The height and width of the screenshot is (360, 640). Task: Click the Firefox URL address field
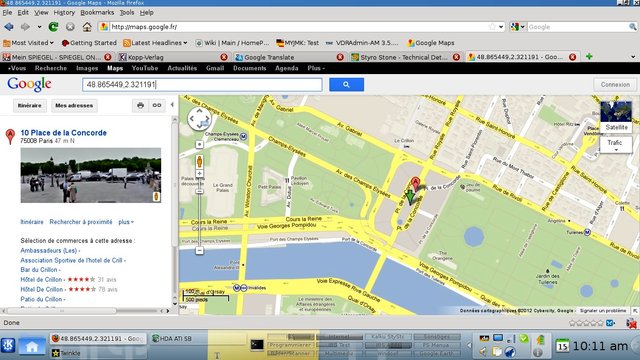[298, 27]
